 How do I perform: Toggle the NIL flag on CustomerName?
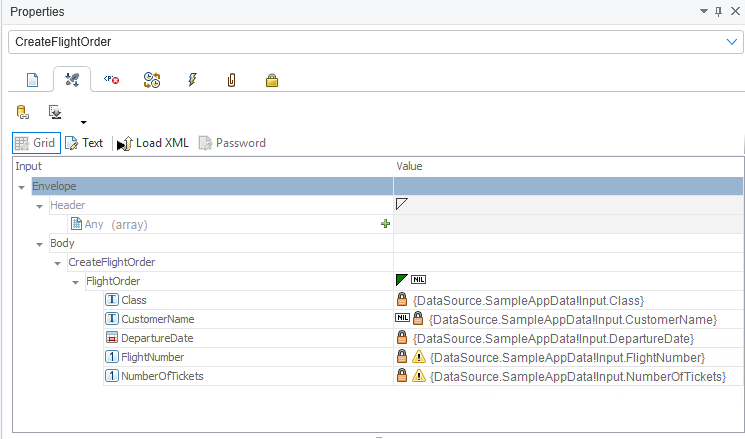point(402,318)
